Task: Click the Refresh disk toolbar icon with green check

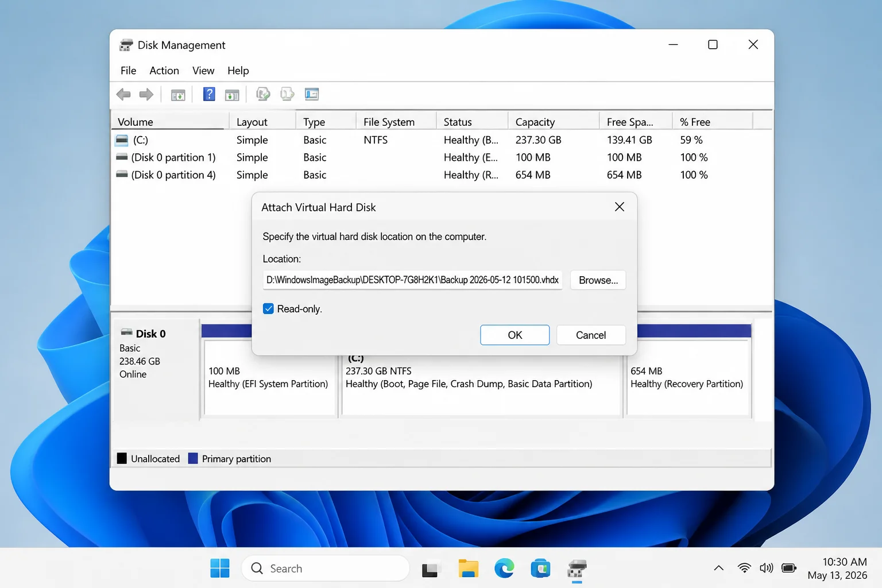Action: coord(263,94)
